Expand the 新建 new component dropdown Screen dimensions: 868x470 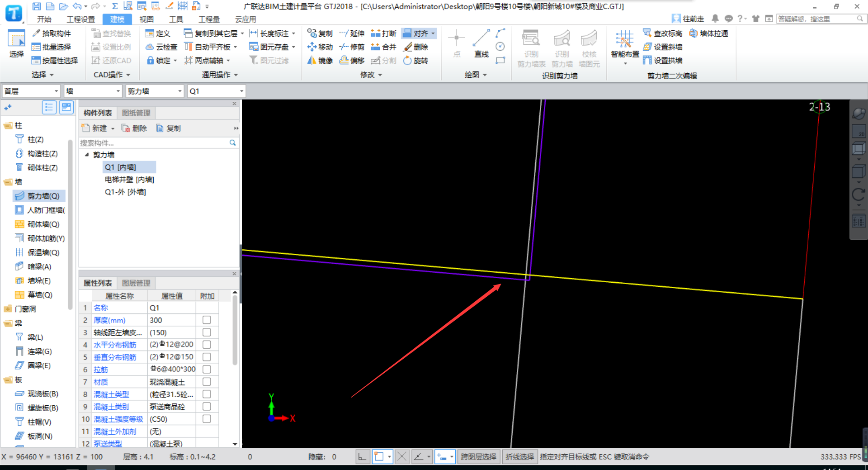pyautogui.click(x=113, y=128)
